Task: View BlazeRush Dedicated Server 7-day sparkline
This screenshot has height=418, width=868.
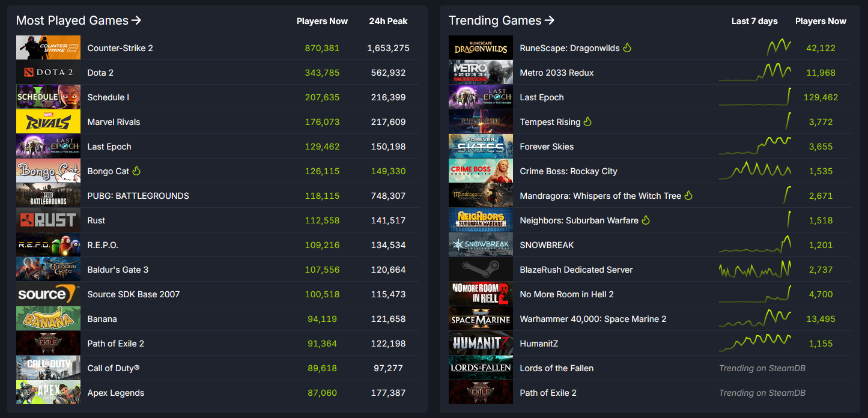Action: (x=755, y=269)
